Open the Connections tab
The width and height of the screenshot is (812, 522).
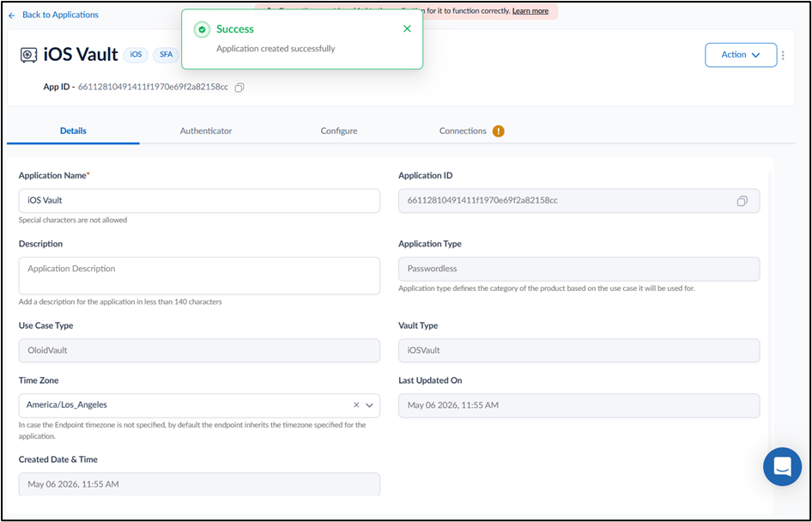[463, 131]
